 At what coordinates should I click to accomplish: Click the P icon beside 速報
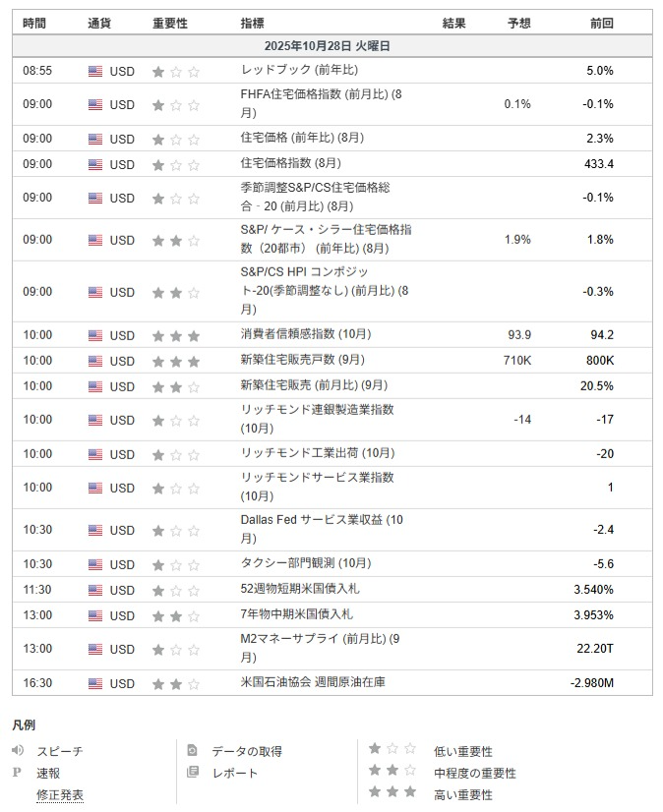17,773
